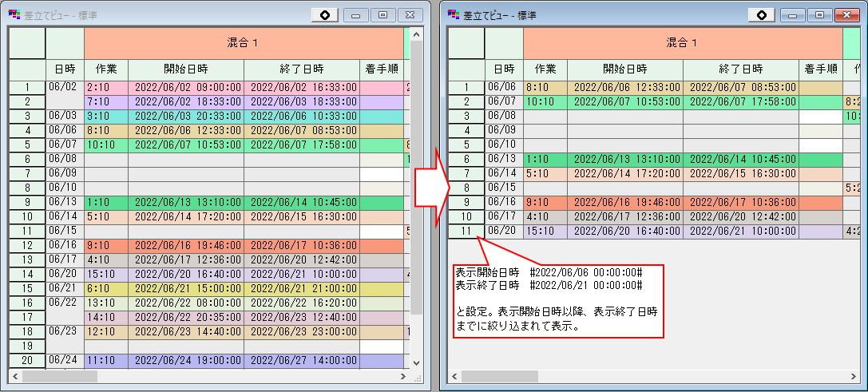The image size is (868, 392).
Task: Click empty 着手順 cell in right window's 06/08 row
Action: [x=821, y=117]
